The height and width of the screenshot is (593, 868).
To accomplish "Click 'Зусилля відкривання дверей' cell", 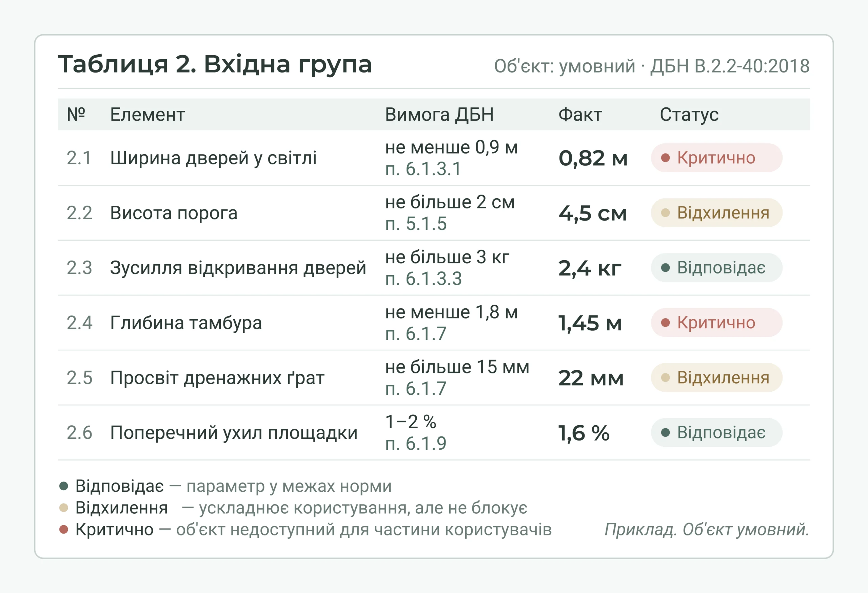I will 238,268.
